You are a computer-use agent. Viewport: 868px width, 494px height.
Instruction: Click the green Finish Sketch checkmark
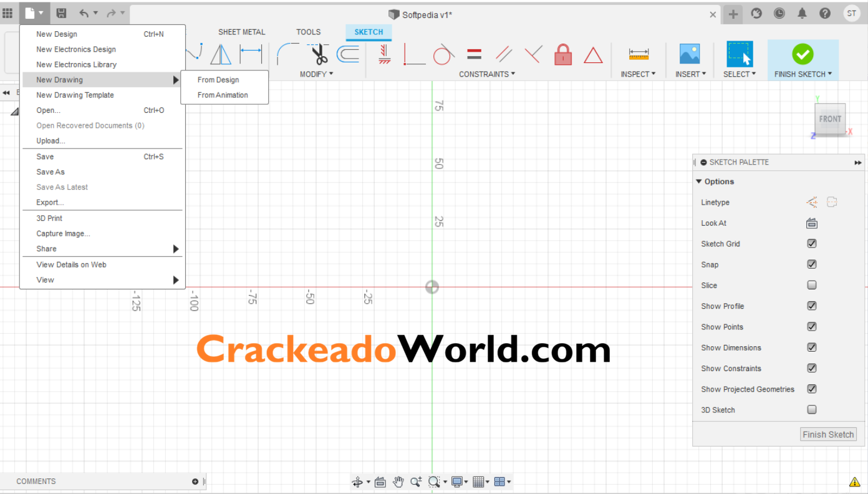[803, 54]
